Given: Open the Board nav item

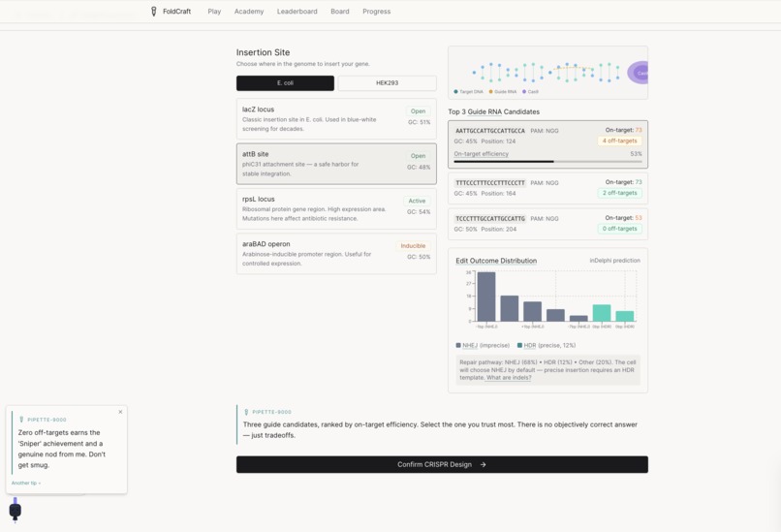Looking at the screenshot, I should tap(340, 12).
